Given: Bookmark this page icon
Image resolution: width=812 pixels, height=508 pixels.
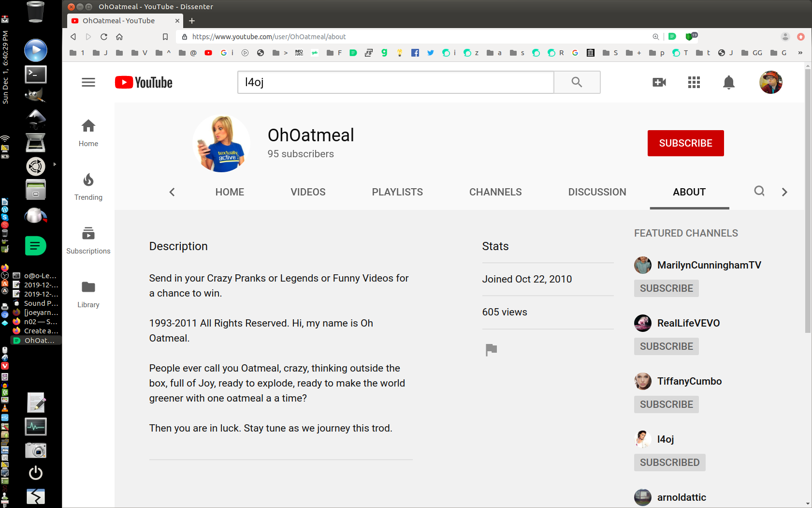Looking at the screenshot, I should pos(165,37).
